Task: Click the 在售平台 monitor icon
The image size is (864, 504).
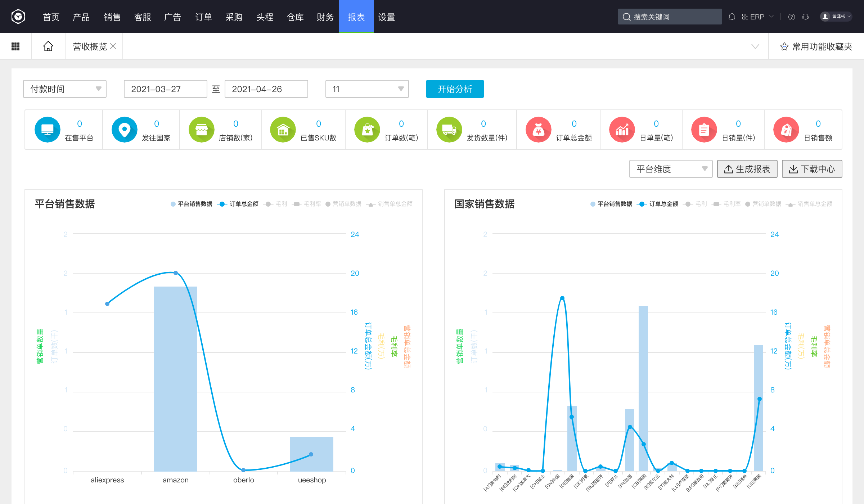Action: (47, 130)
